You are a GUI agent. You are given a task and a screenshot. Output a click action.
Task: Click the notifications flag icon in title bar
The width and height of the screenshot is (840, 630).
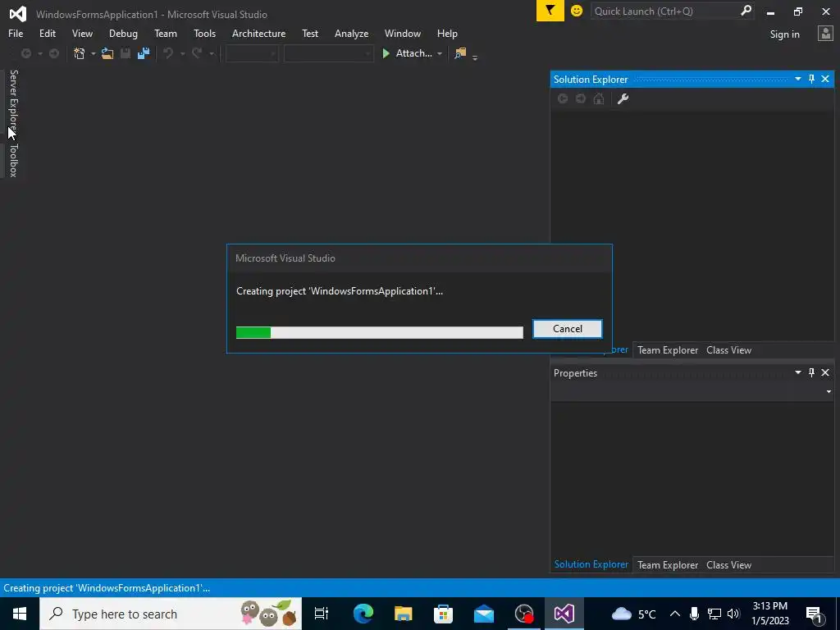tap(550, 11)
